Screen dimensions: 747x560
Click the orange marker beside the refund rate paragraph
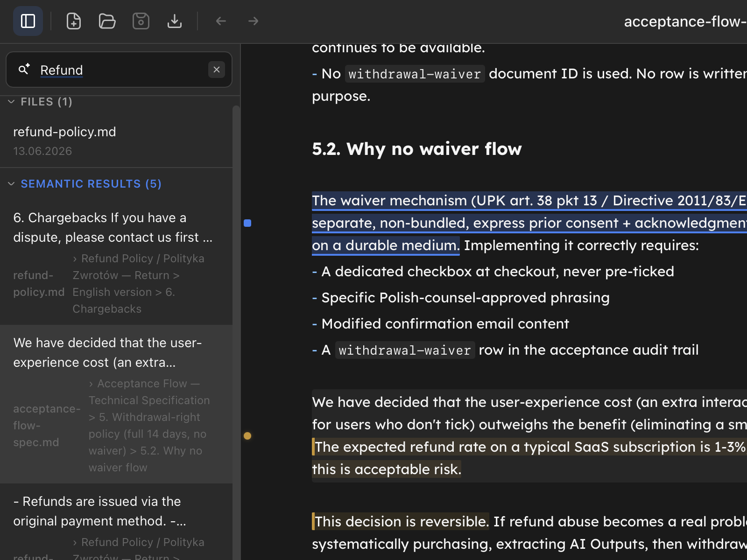click(x=247, y=436)
